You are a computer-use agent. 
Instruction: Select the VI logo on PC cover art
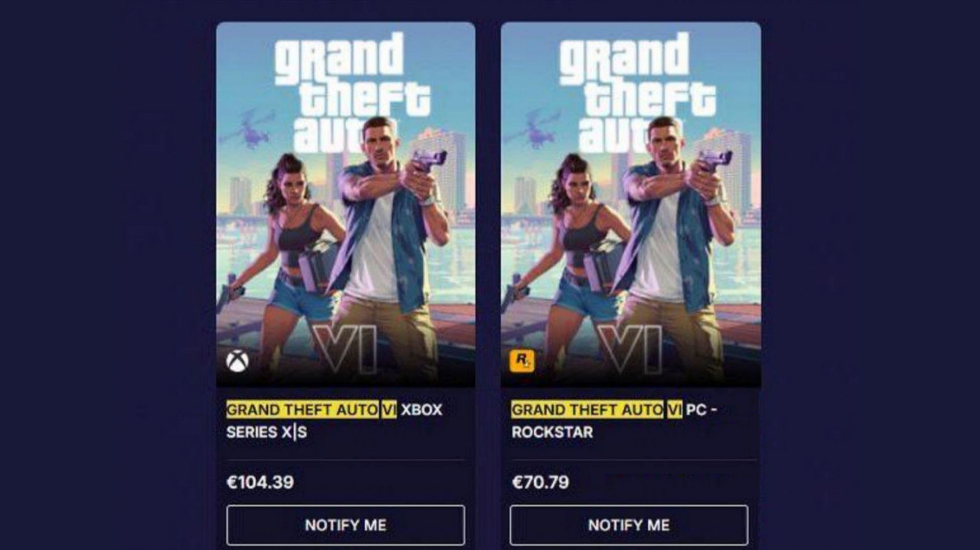point(630,349)
